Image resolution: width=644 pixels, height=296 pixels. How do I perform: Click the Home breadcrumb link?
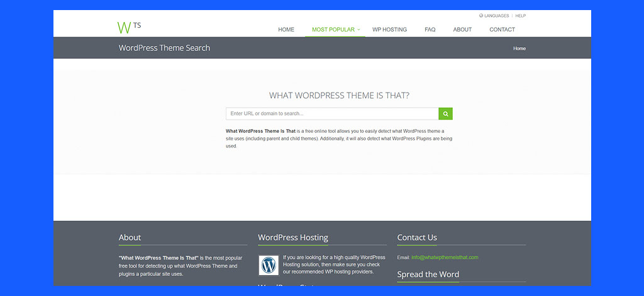pos(519,48)
